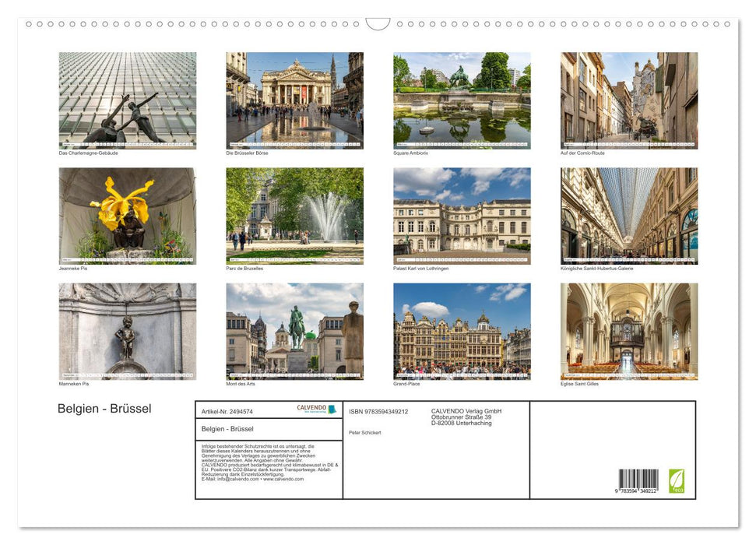
Task: Click the CALVENDO logo
Action: point(316,409)
